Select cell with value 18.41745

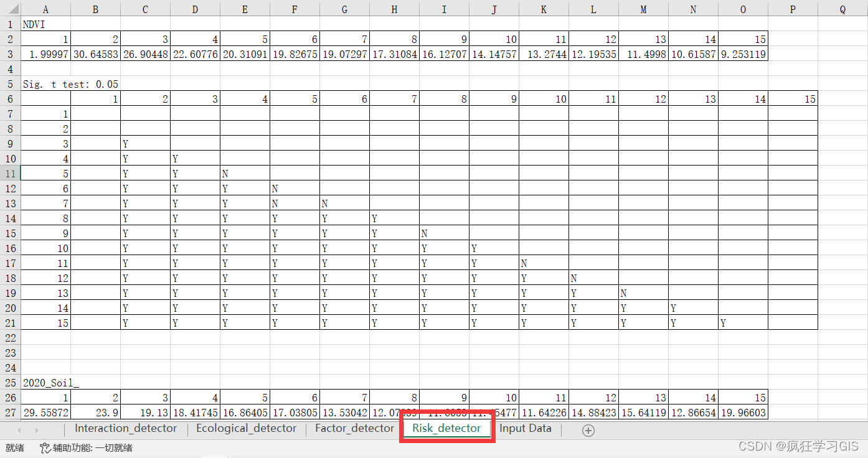[x=196, y=413]
